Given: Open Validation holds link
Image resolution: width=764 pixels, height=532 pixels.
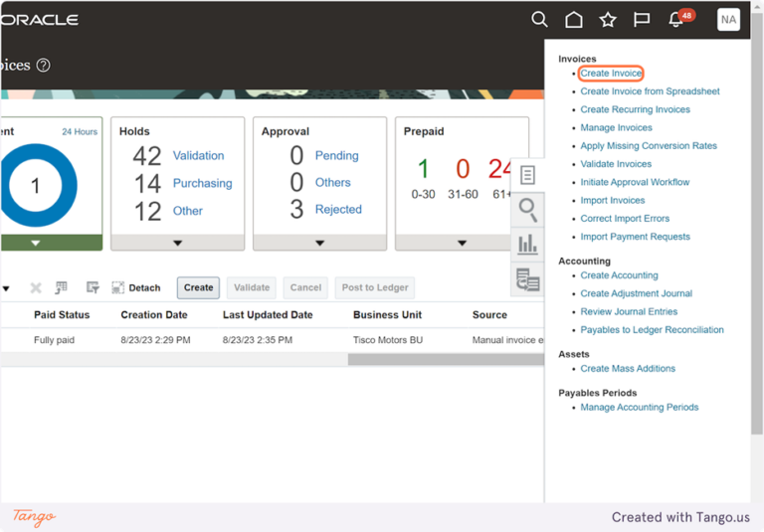Looking at the screenshot, I should pos(198,155).
